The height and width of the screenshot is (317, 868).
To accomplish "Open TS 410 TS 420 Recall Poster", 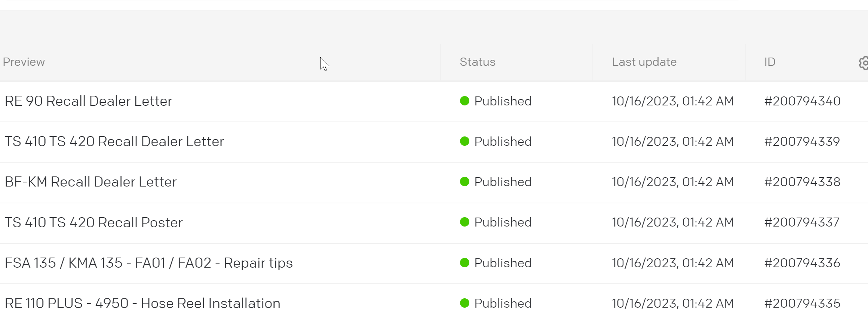I will pos(93,222).
